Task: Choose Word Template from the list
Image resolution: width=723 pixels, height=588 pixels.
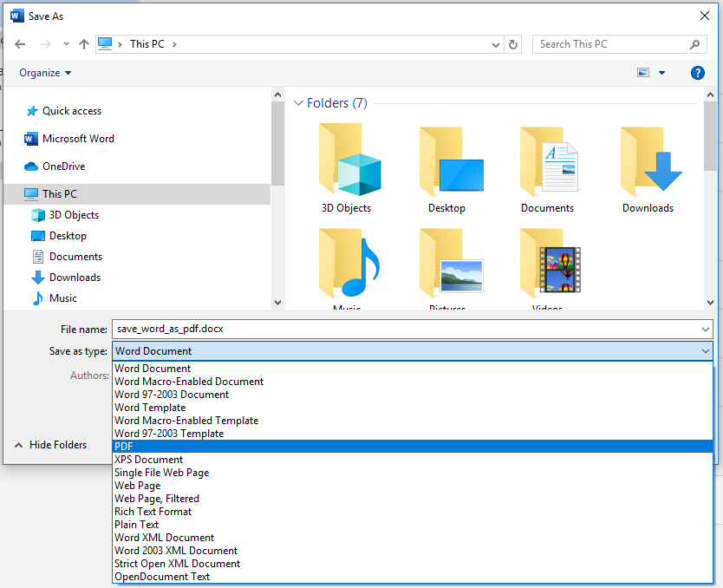Action: coord(413,408)
